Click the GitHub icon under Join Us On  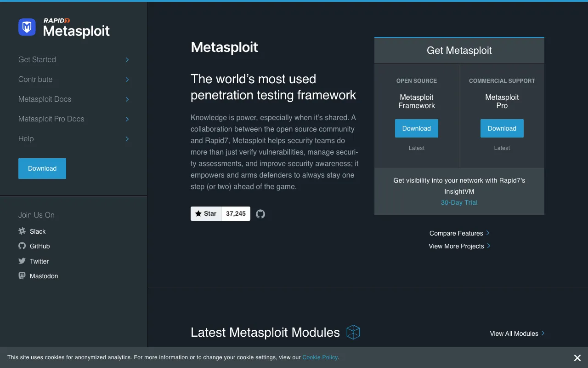pos(22,246)
